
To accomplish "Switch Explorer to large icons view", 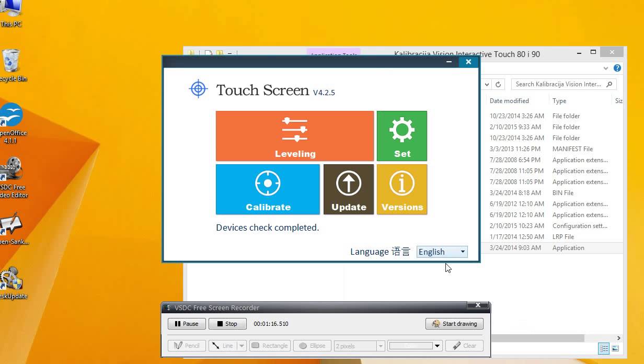I will tap(615, 348).
